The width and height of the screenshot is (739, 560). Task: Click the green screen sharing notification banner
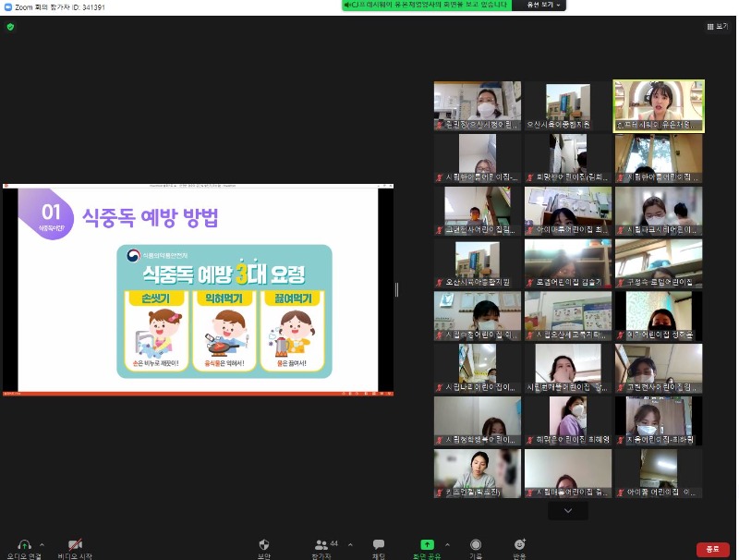click(426, 6)
